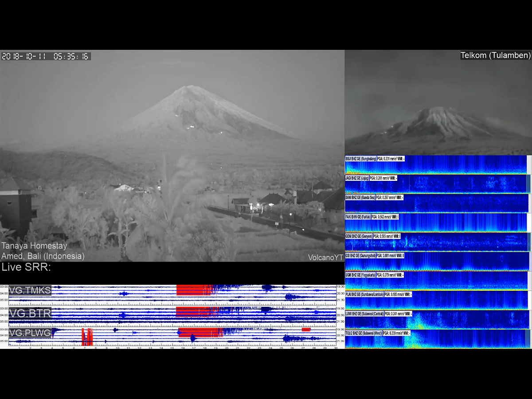
Task: Click the VG.TMKS seismogram label
Action: [x=30, y=290]
